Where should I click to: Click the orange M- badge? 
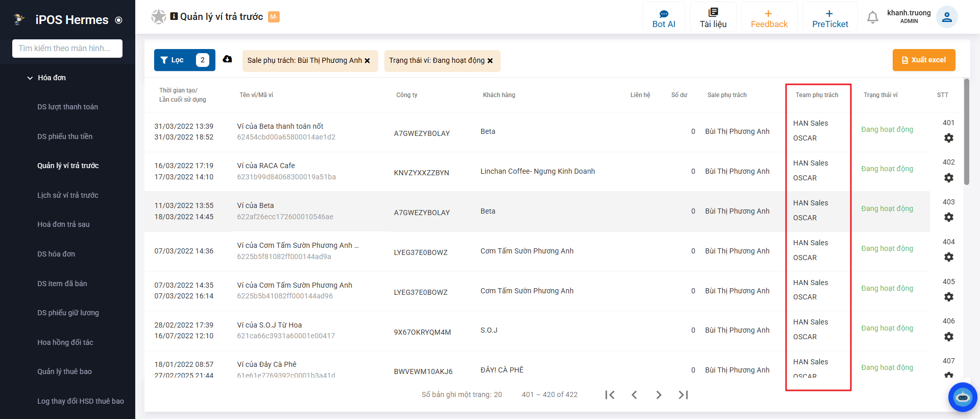[274, 17]
